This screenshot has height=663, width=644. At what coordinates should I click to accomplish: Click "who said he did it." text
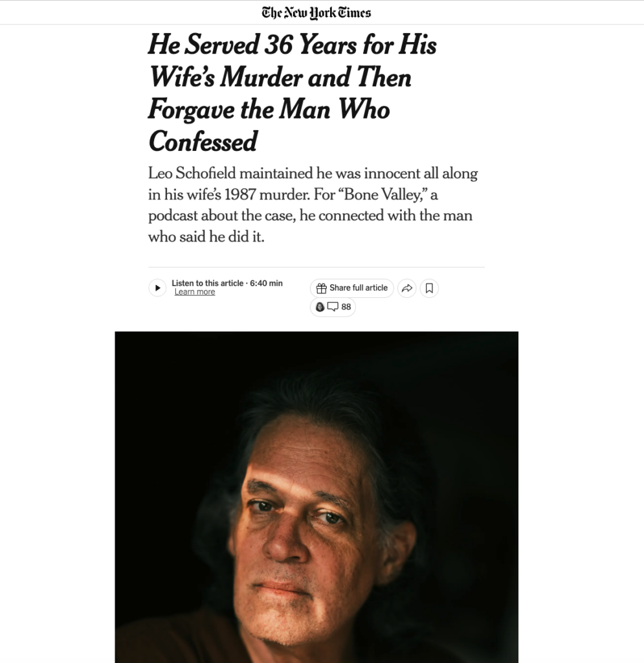[206, 237]
